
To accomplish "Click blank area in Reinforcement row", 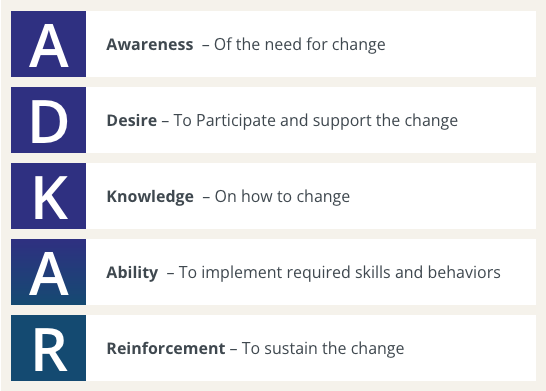I will pyautogui.click(x=470, y=348).
